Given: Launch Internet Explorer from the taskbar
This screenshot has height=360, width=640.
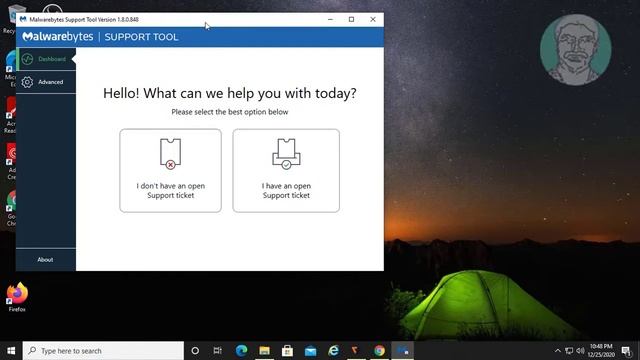Looking at the screenshot, I should coord(333,351).
